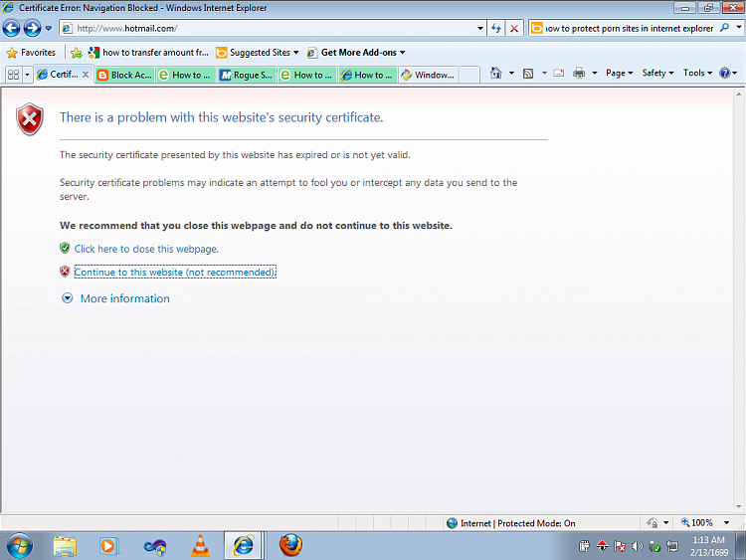Click the Bing search box

click(624, 29)
